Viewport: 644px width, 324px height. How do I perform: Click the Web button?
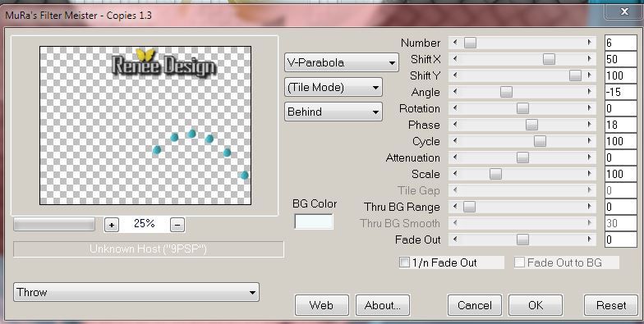point(322,305)
